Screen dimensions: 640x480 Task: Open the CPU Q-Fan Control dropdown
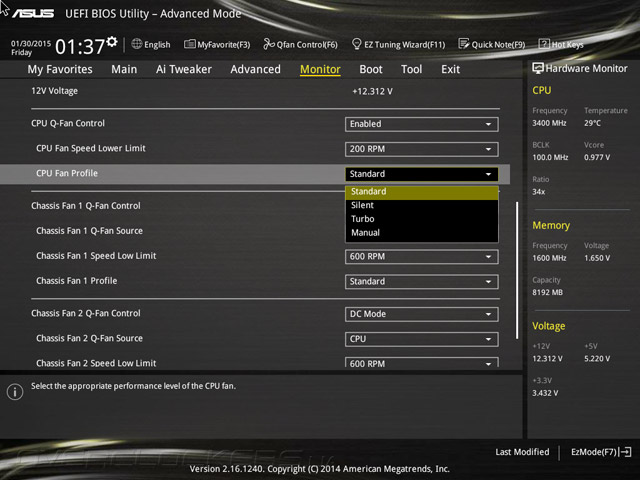click(x=422, y=124)
